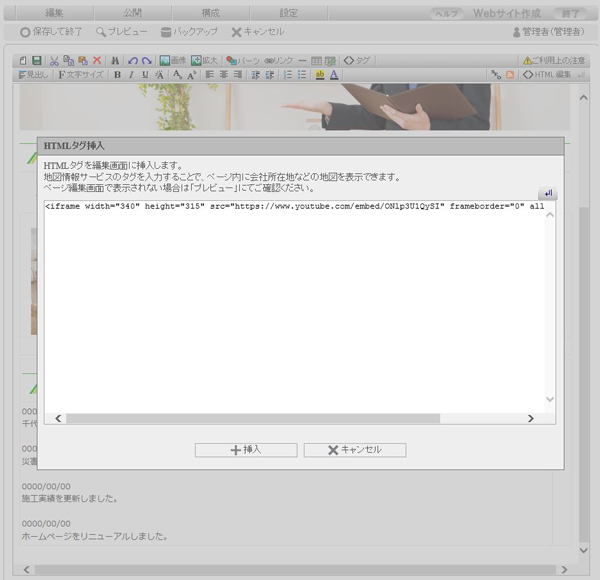Click the textarea horizontal scrollbar
Image resolution: width=600 pixels, height=580 pixels.
coord(253,419)
